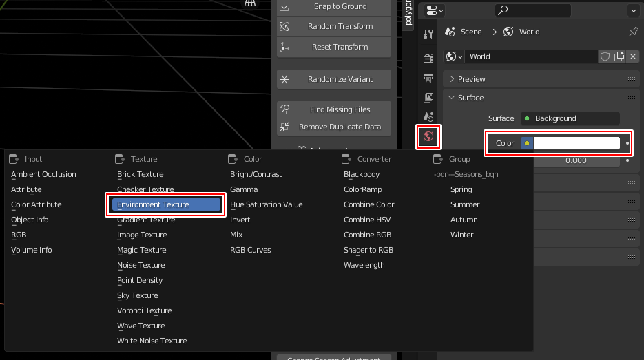Viewport: 644px width, 360px height.
Task: Choose Sky Texture in Texture column
Action: [x=138, y=295]
